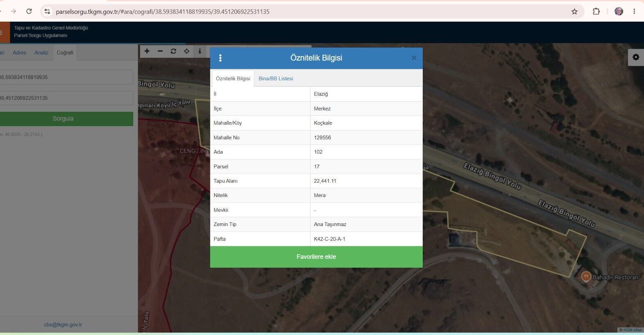Open the orange hamburger sidebar menu

coord(3,32)
